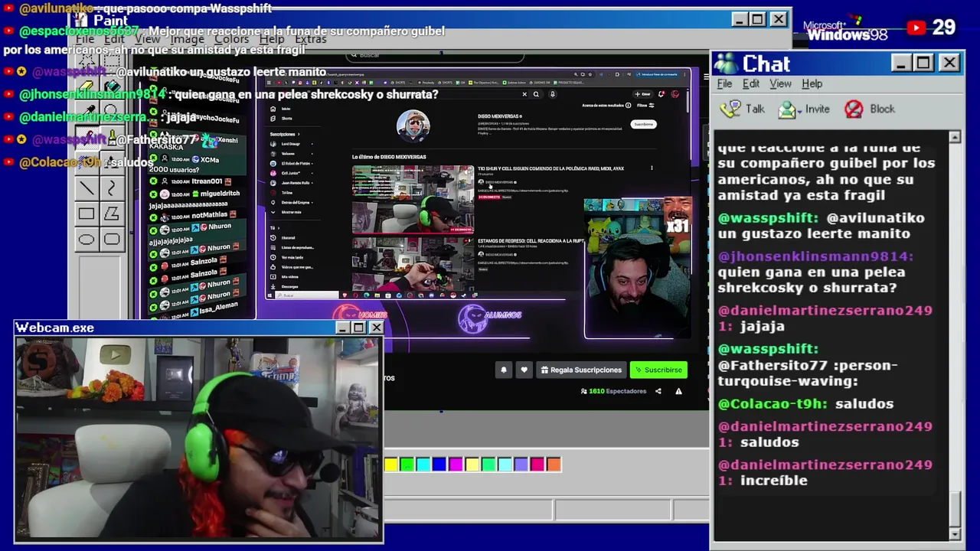Open the first live video thumbnail
The image size is (980, 551).
(x=413, y=199)
